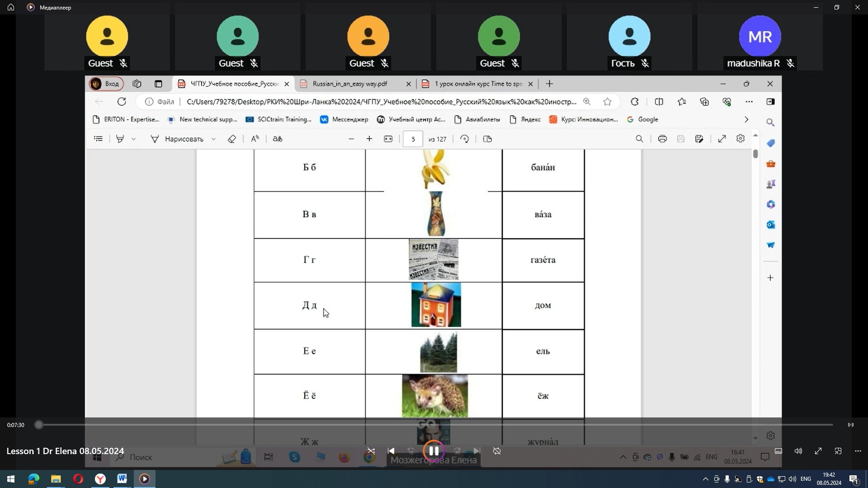
Task: Pause the video playback
Action: (434, 451)
